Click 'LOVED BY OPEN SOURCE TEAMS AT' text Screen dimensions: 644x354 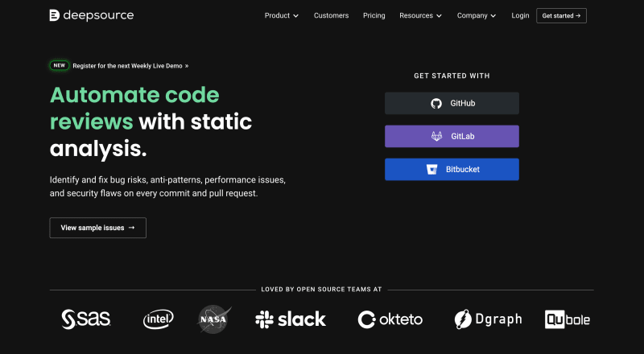(x=321, y=290)
